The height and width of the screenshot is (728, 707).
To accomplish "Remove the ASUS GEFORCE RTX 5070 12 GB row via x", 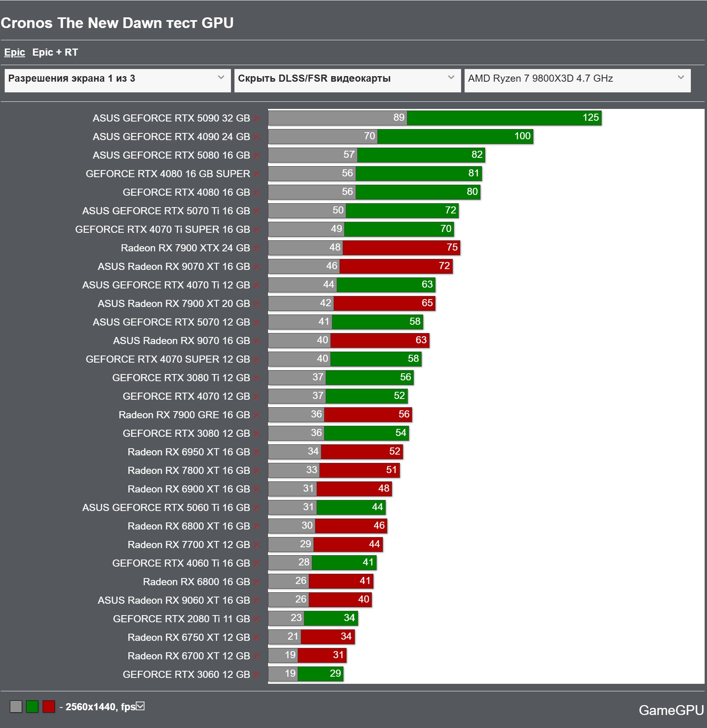I will tap(257, 322).
